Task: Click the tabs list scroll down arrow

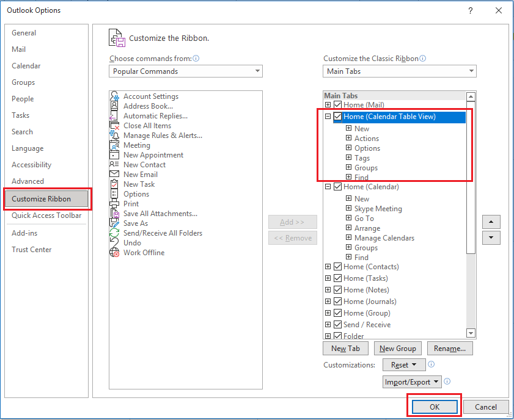Action: click(471, 333)
